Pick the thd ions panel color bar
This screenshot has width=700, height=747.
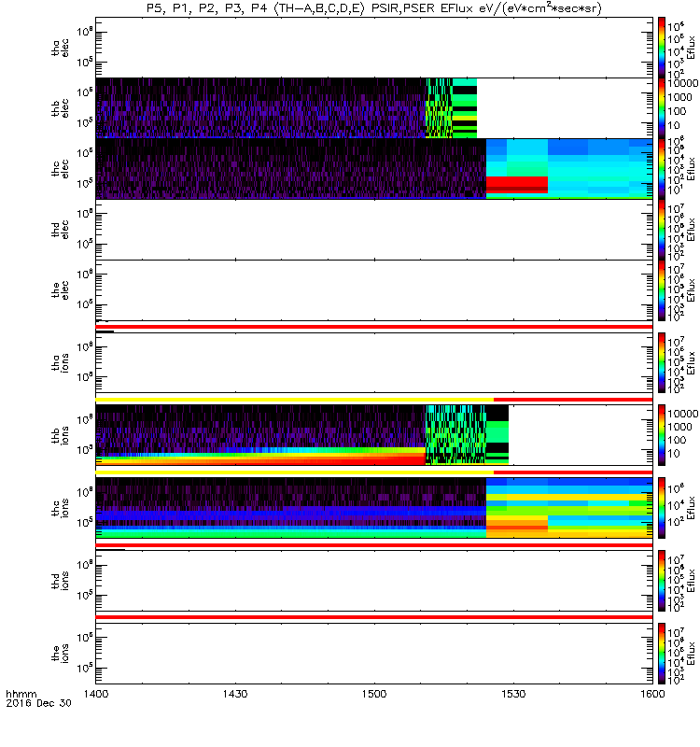pos(662,581)
